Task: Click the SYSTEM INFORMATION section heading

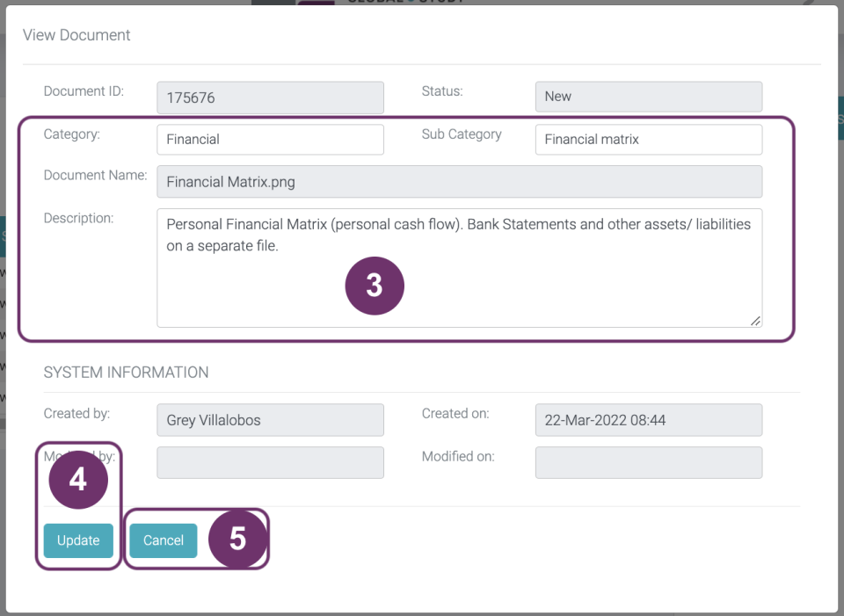Action: coord(126,373)
